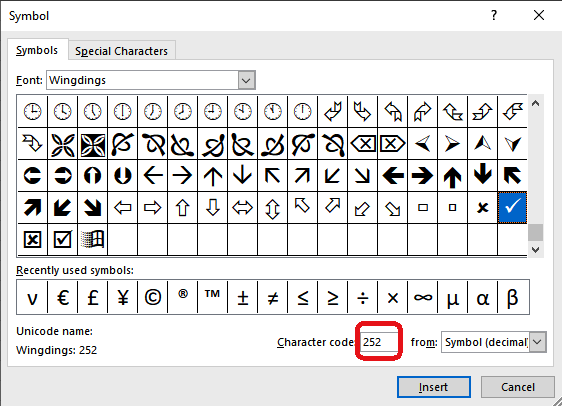Pick the euro sign from recently used
Image resolution: width=562 pixels, height=406 pixels.
coord(63,297)
